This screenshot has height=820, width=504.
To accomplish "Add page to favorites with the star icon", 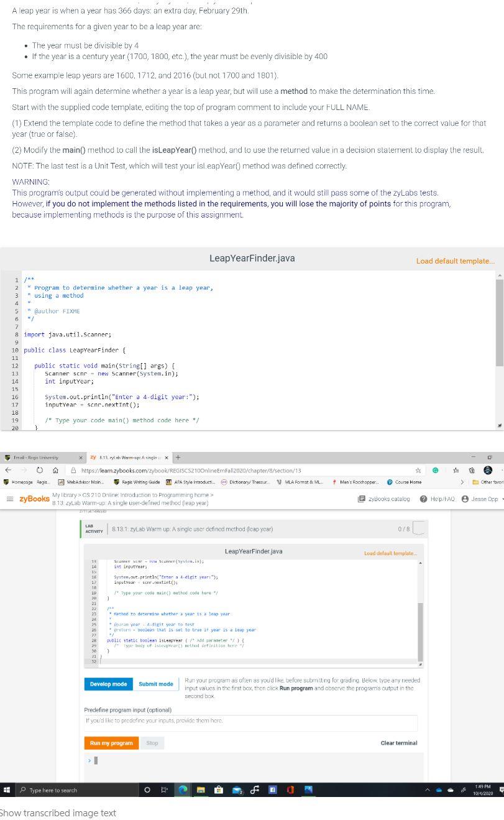I will pos(418,471).
